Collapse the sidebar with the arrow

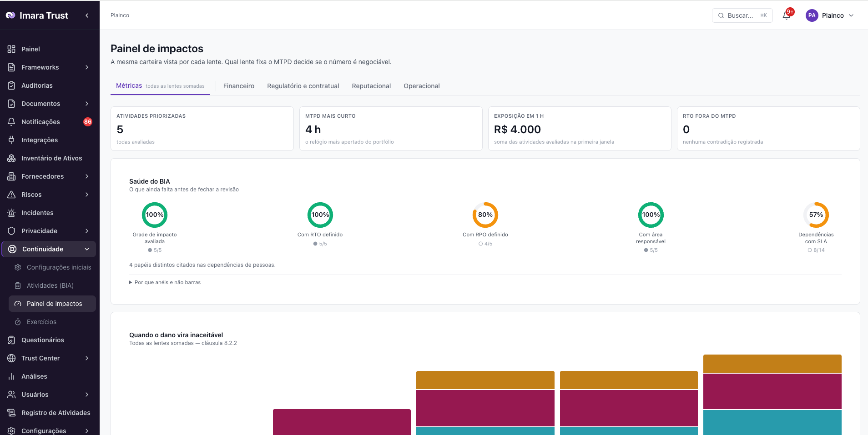tap(87, 15)
